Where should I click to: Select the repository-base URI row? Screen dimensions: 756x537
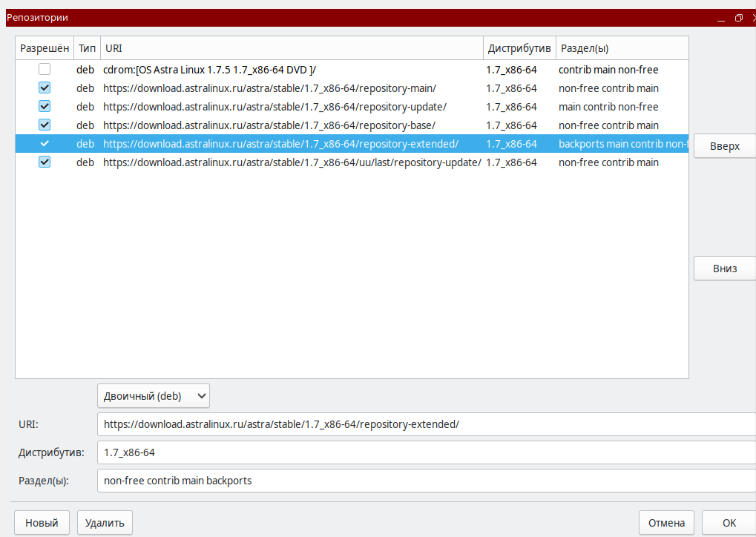coord(269,125)
